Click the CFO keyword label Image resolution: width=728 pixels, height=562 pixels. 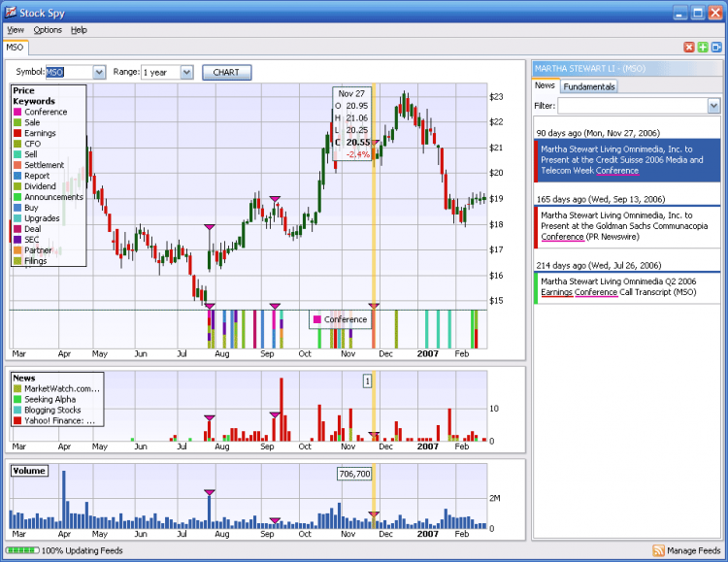[32, 144]
